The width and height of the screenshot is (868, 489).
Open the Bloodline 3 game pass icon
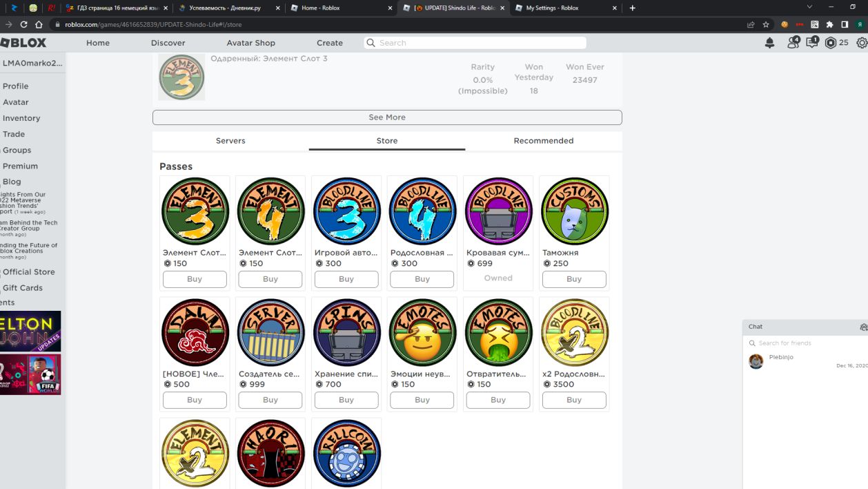coord(346,211)
